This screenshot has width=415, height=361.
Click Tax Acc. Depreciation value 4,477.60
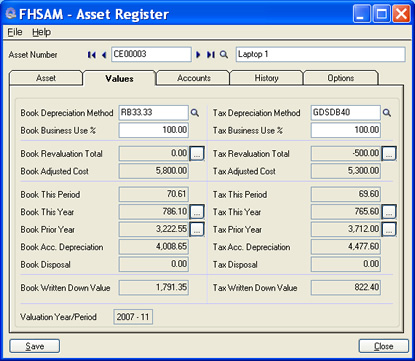346,247
